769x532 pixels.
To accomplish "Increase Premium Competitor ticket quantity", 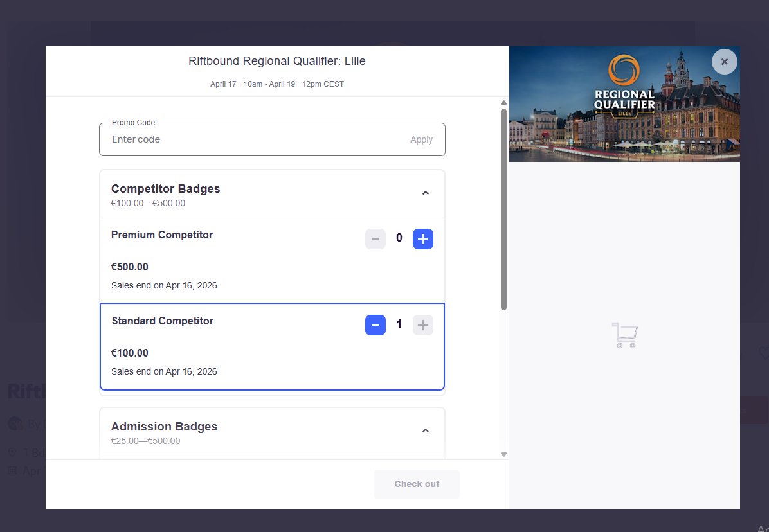I will (x=422, y=239).
